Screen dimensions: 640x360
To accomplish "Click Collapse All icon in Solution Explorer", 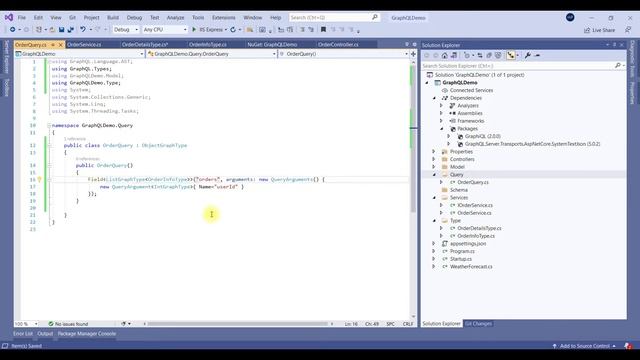I will coord(489,56).
